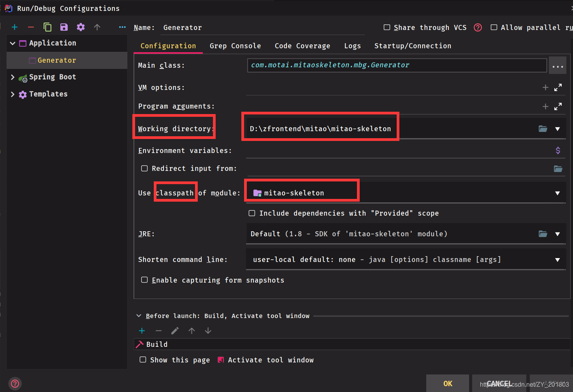Toggle Allow parallel run checkbox
The width and height of the screenshot is (573, 392).
[494, 27]
